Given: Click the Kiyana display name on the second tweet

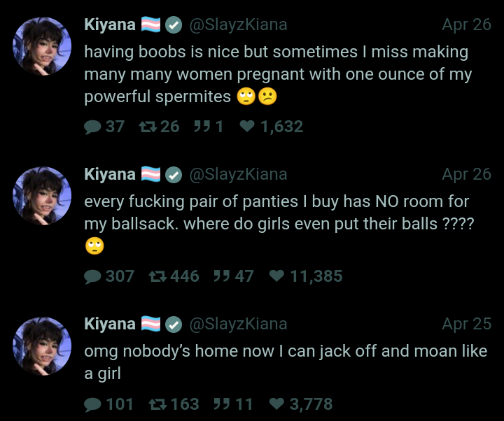Looking at the screenshot, I should point(110,174).
